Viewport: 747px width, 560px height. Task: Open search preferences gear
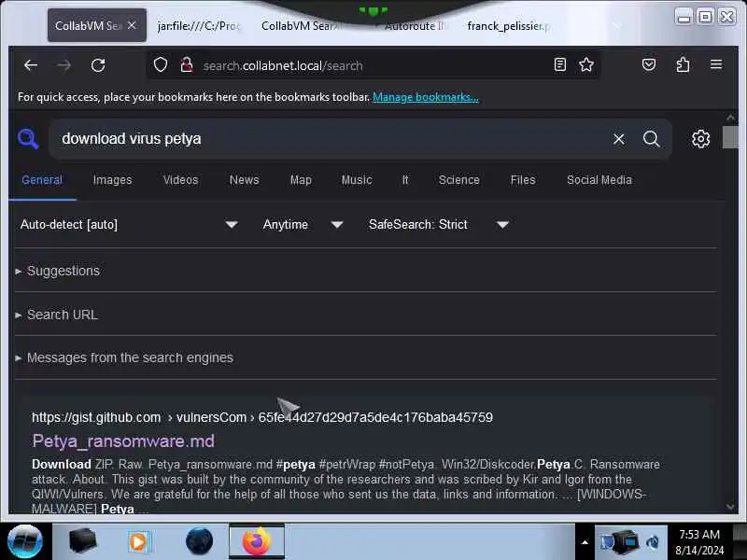point(700,139)
